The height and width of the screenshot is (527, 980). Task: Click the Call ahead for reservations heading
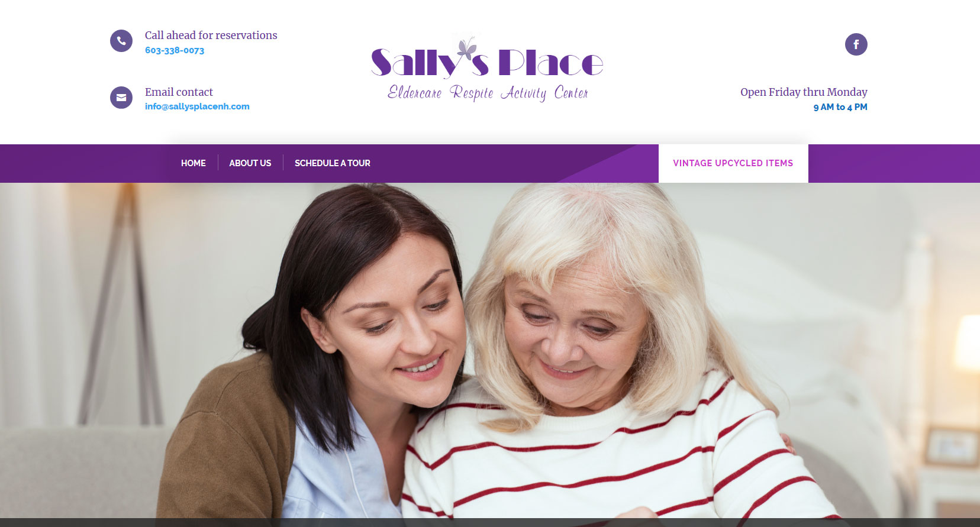point(211,35)
